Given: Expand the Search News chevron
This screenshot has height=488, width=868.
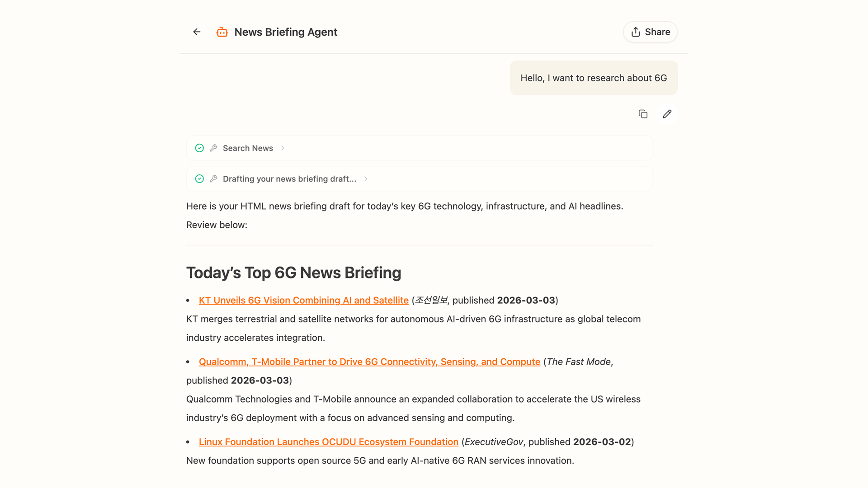Looking at the screenshot, I should tap(283, 148).
